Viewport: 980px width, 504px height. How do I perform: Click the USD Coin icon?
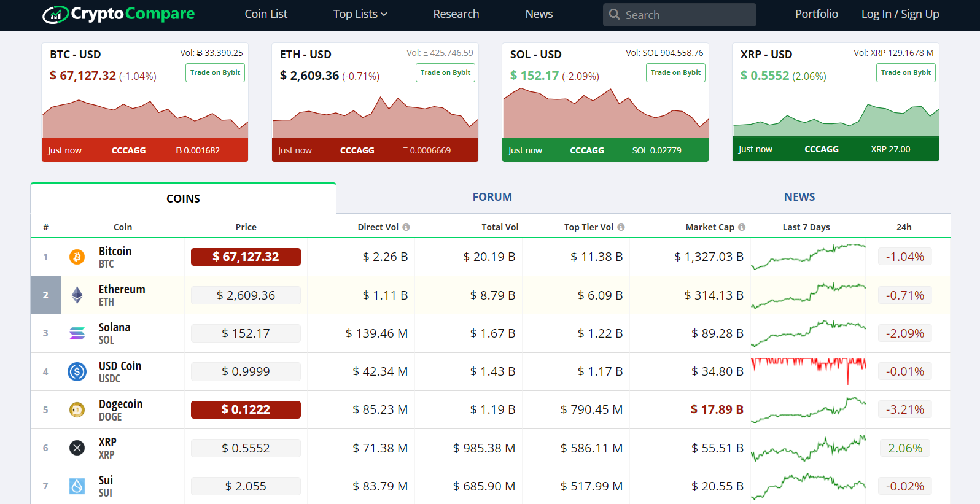pyautogui.click(x=77, y=371)
